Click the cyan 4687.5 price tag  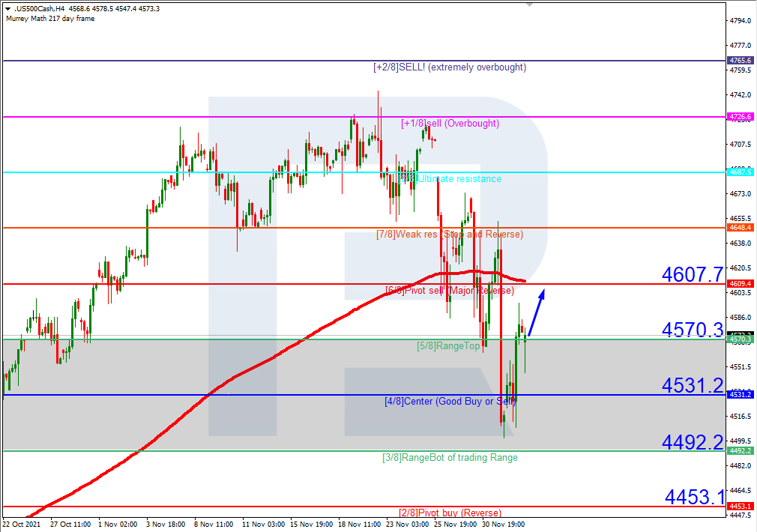point(740,172)
